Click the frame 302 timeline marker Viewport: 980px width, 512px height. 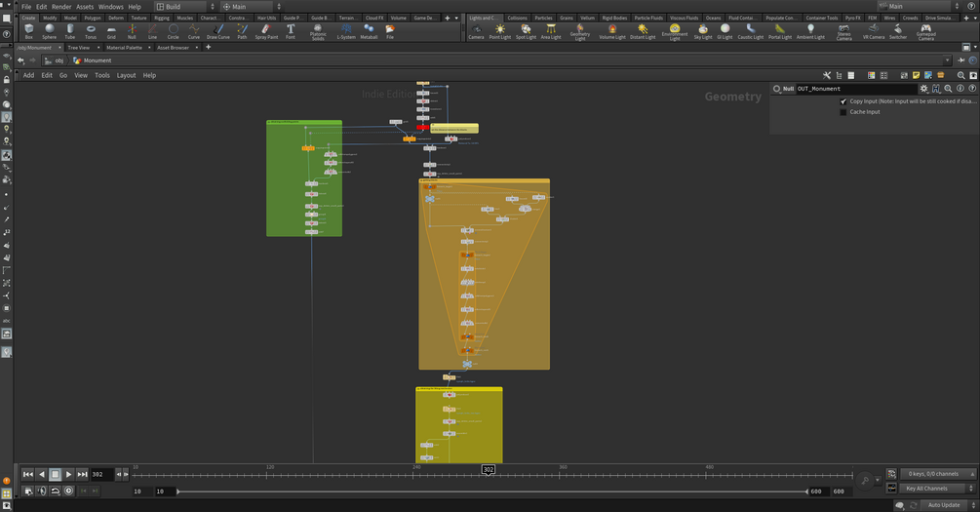[489, 469]
